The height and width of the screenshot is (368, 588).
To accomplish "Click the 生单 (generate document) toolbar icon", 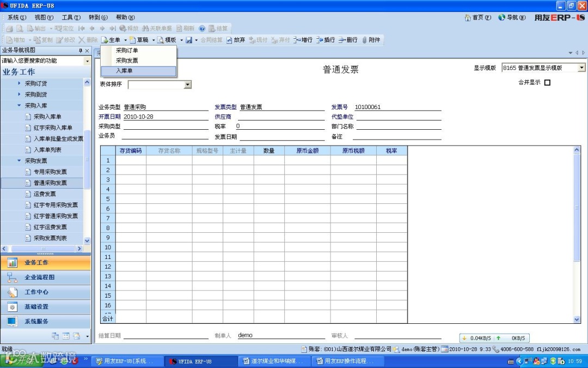I will tap(105, 40).
